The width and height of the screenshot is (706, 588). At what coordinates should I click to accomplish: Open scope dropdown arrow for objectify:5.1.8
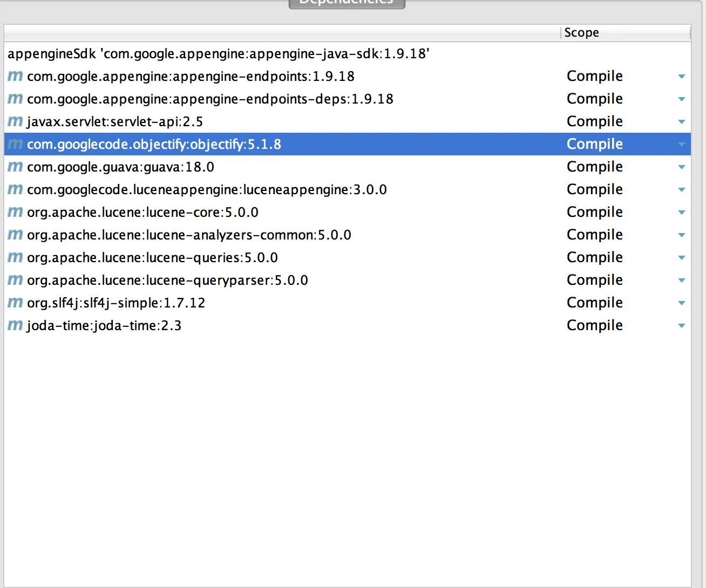(682, 145)
